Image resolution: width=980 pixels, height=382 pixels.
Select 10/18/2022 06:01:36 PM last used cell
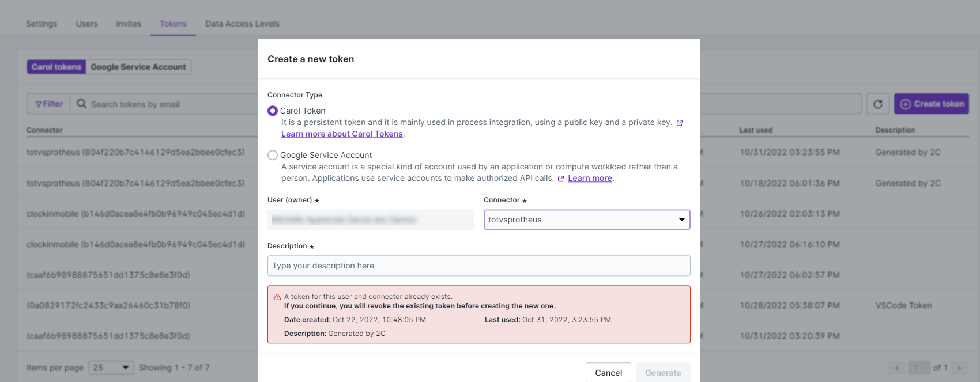[x=790, y=183]
